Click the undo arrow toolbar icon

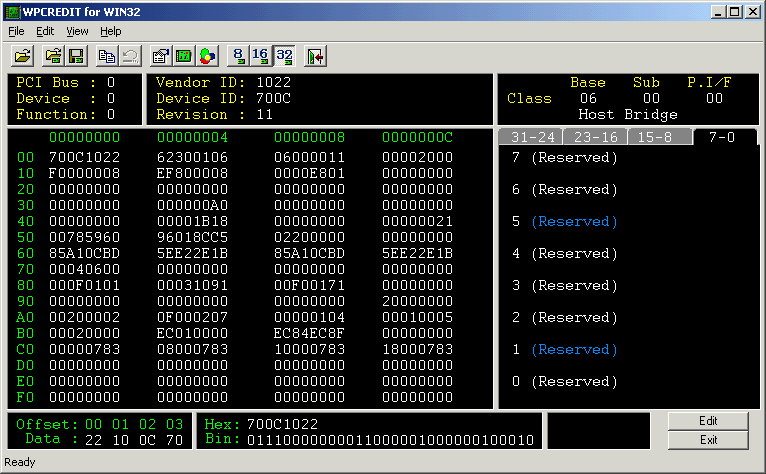click(x=130, y=56)
